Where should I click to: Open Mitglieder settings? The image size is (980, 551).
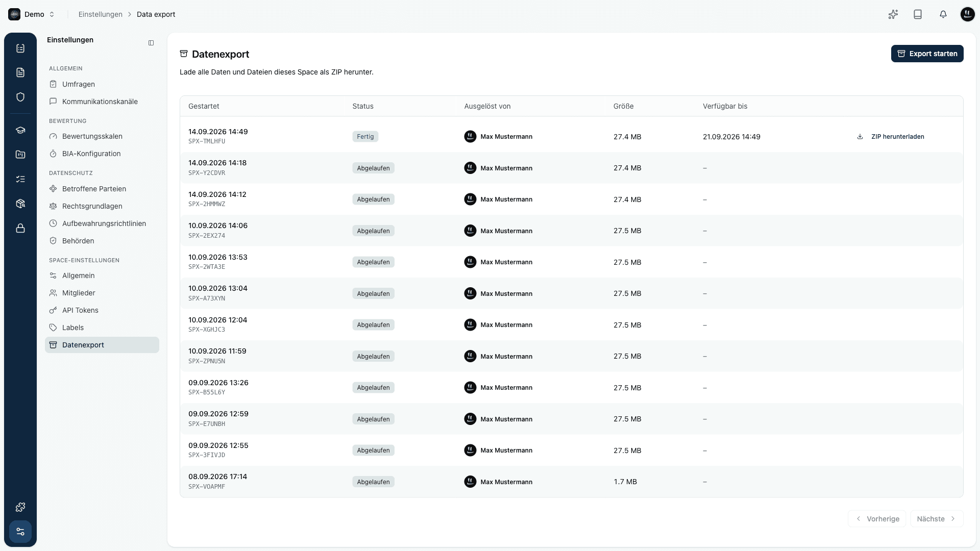[x=102, y=293]
